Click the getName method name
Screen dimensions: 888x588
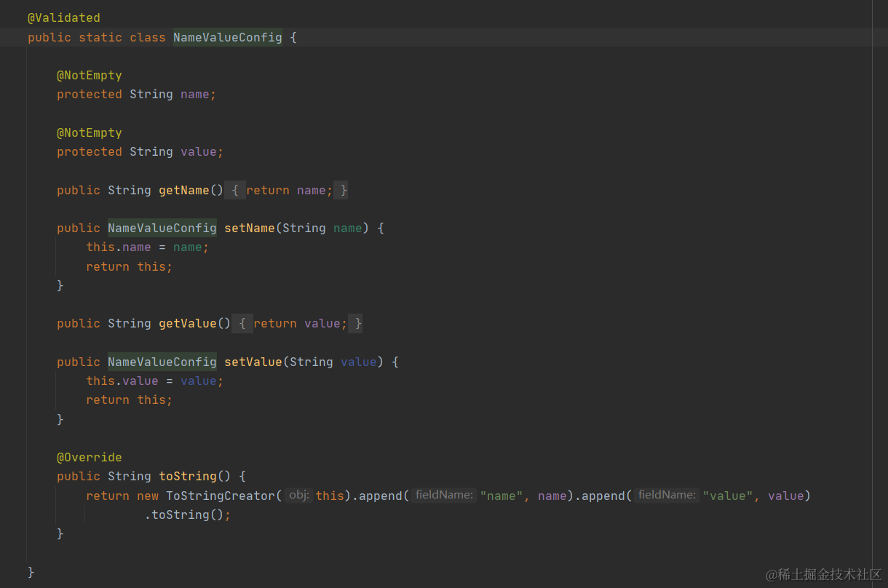pyautogui.click(x=184, y=190)
